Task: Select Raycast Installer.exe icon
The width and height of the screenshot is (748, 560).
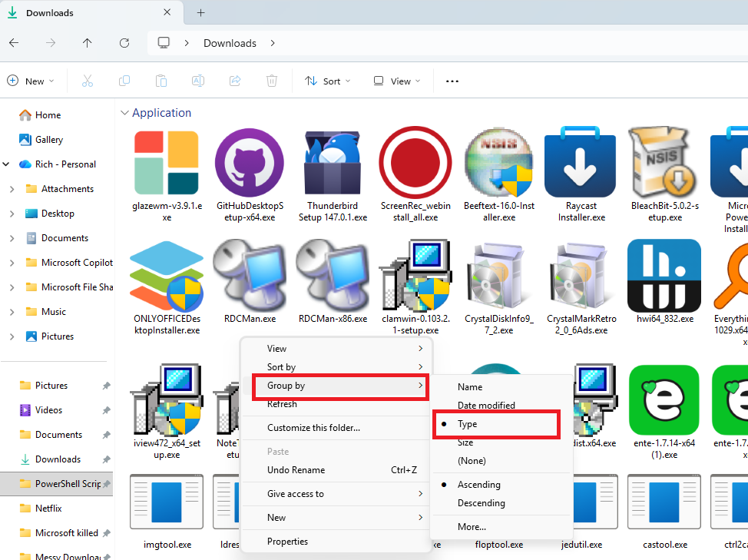Action: (581, 162)
